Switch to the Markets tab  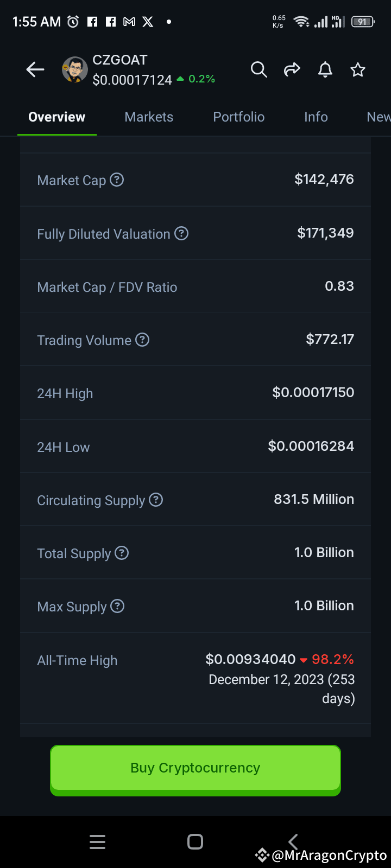pos(149,117)
